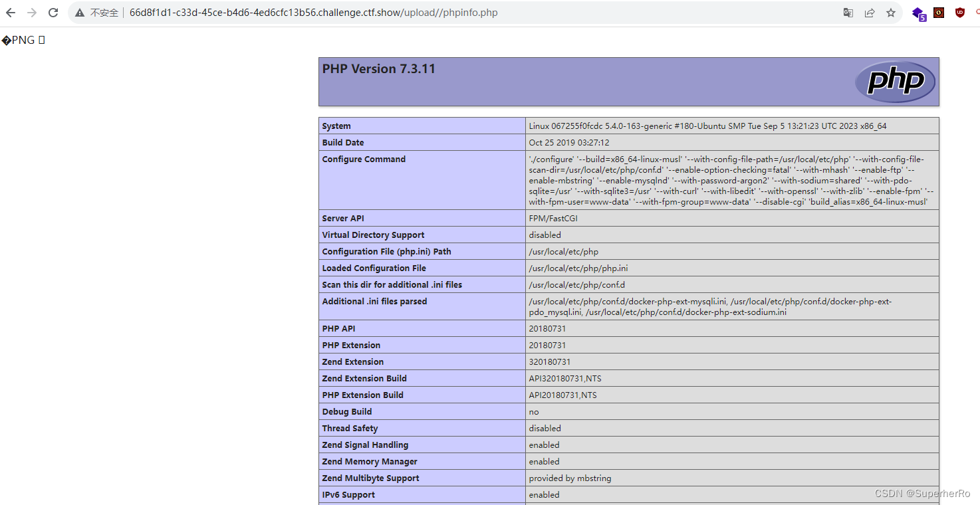Click the Debug Build label

point(347,412)
